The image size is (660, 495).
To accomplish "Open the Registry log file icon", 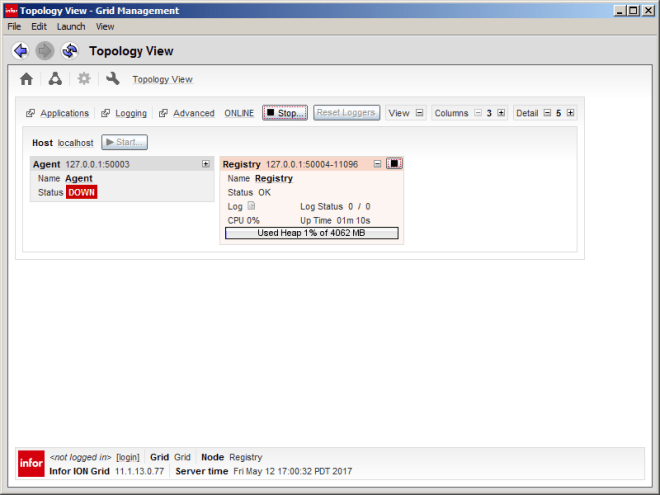I will coord(252,206).
